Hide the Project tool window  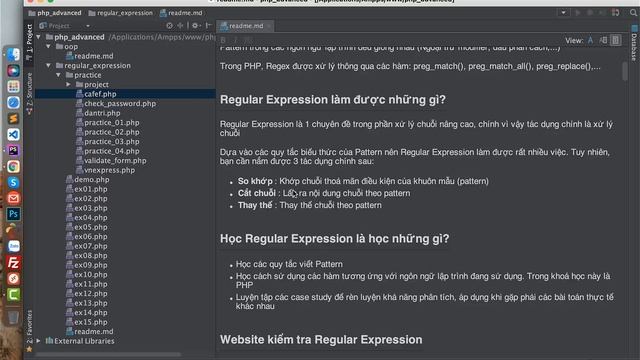[x=208, y=26]
